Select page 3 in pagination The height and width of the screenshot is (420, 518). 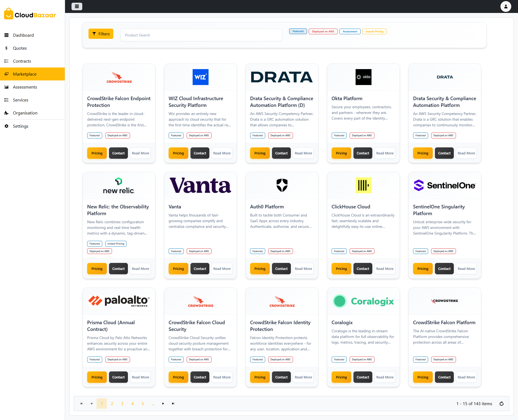(122, 404)
